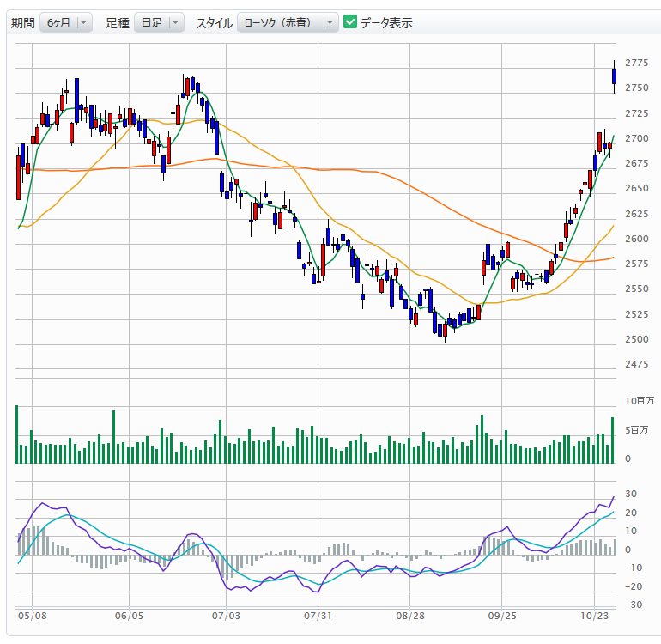Click the 08/28 date label

pyautogui.click(x=411, y=616)
